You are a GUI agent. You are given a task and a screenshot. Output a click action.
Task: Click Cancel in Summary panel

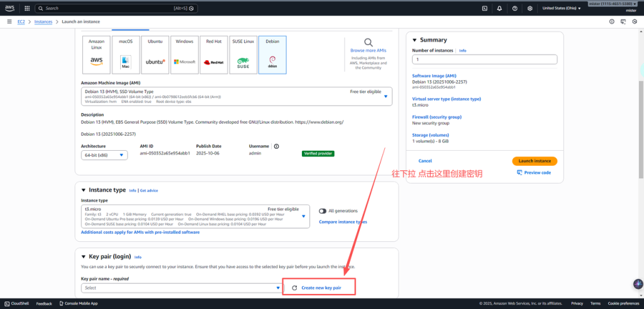425,161
